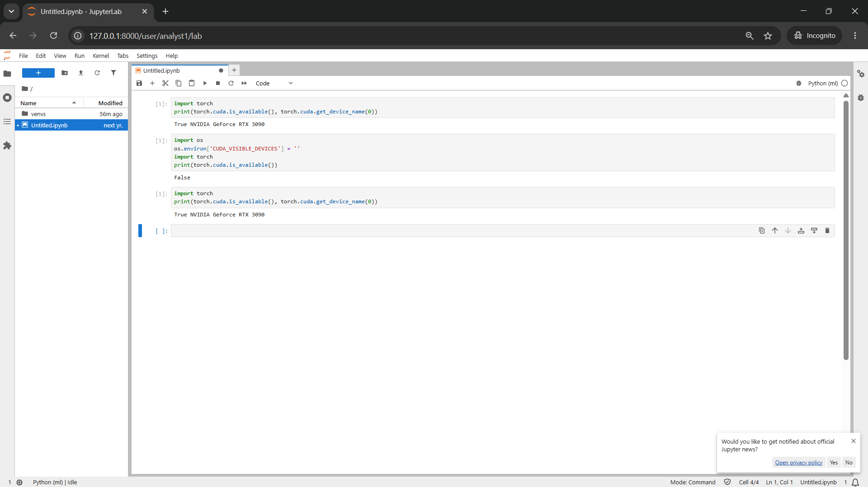This screenshot has height=487, width=868.
Task: Answer Yes to Jupyter news notification
Action: 834,462
